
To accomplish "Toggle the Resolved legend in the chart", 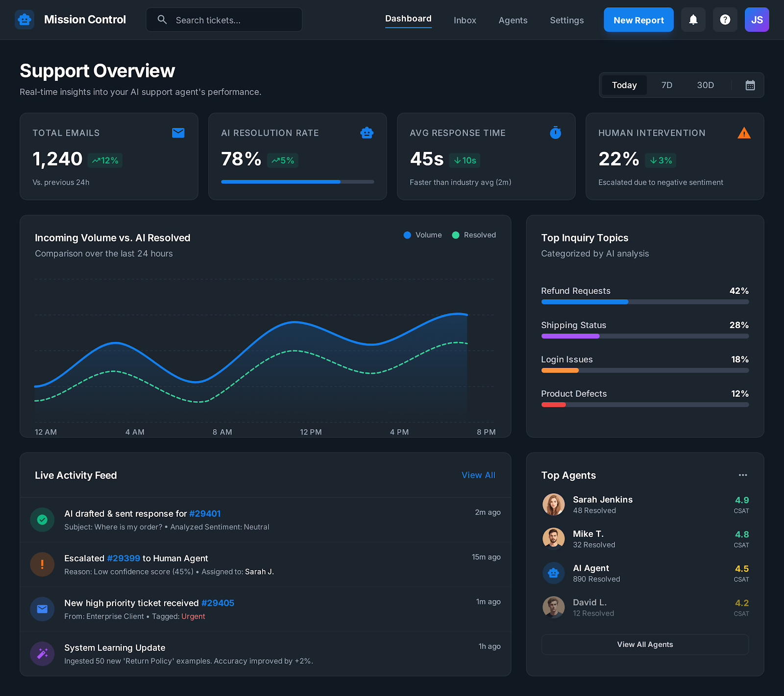I will [473, 235].
